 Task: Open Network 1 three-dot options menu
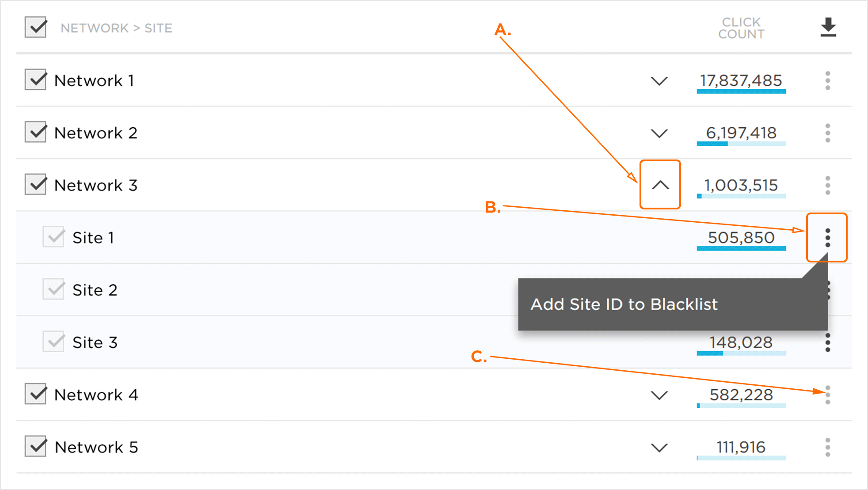(827, 81)
